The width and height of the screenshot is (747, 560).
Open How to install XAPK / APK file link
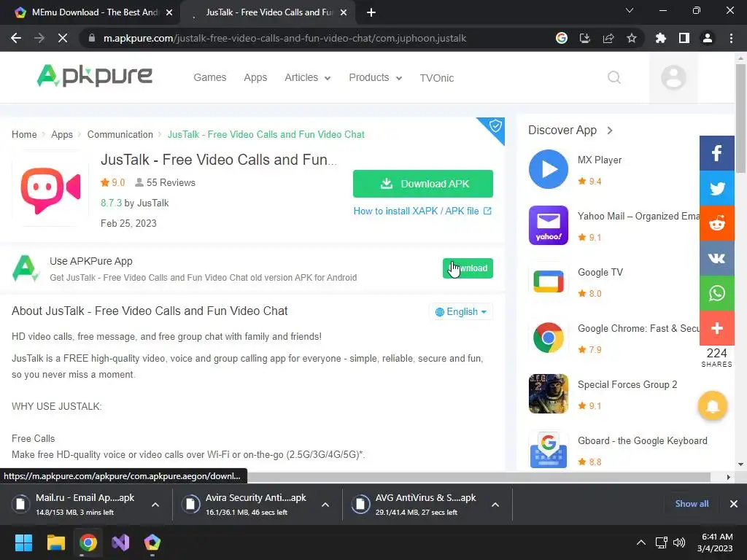pyautogui.click(x=422, y=211)
